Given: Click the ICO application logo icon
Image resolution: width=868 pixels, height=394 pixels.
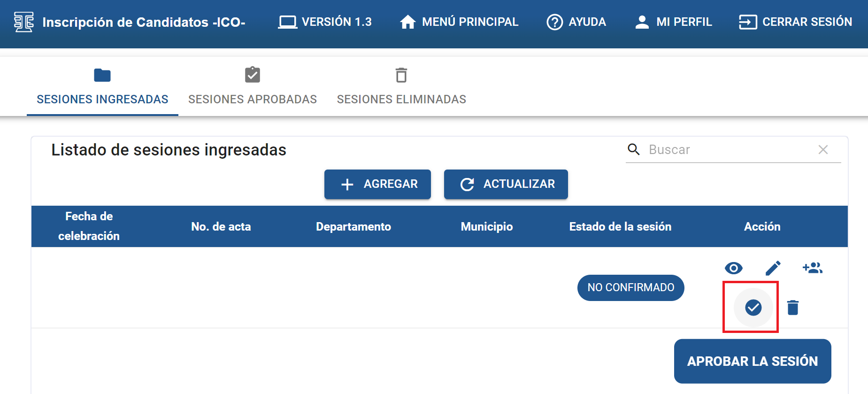Looking at the screenshot, I should [23, 22].
